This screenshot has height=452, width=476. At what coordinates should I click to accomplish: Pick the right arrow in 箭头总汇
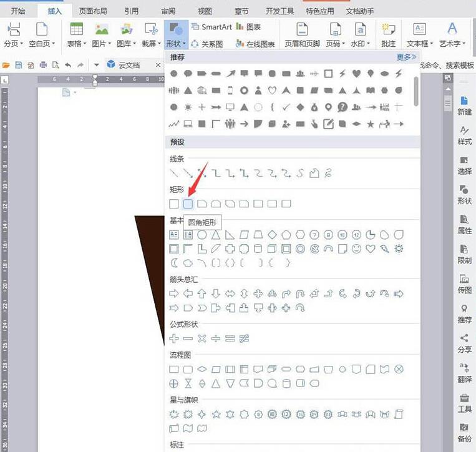pos(173,294)
